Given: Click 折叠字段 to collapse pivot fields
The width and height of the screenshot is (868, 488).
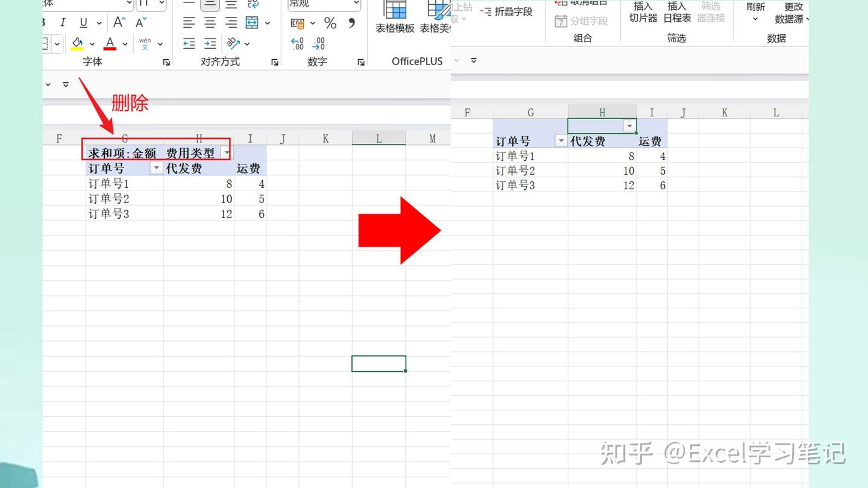Looking at the screenshot, I should point(509,11).
